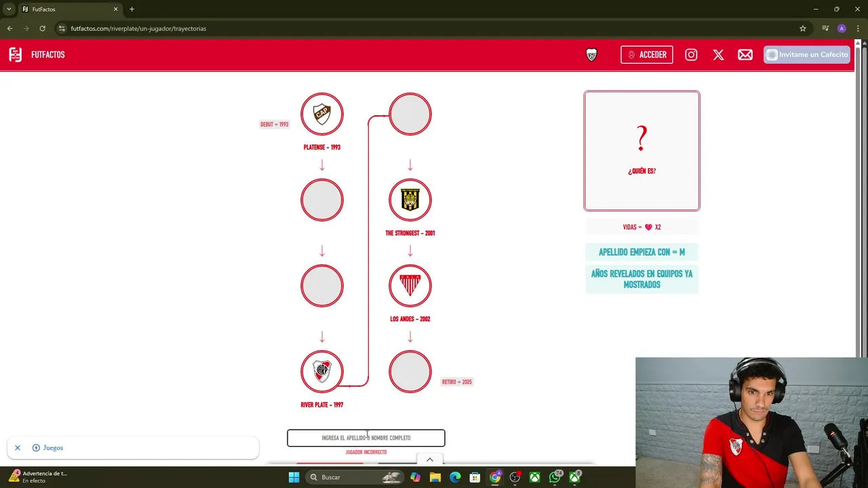Image resolution: width=868 pixels, height=488 pixels.
Task: Click The Strongest club crest
Action: [x=410, y=200]
